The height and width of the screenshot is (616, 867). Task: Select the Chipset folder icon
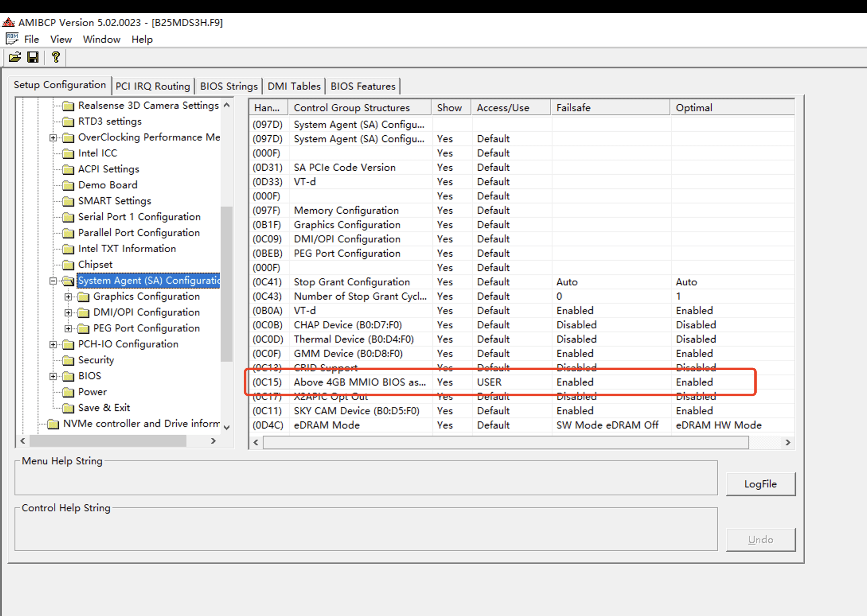(68, 265)
